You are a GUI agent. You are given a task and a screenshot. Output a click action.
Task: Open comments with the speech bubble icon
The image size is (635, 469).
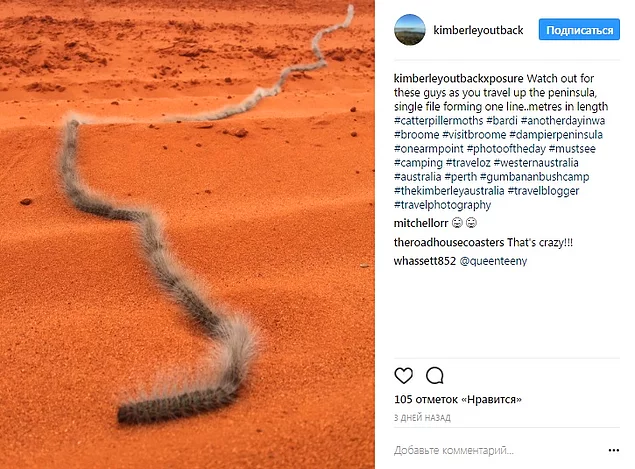(x=435, y=375)
